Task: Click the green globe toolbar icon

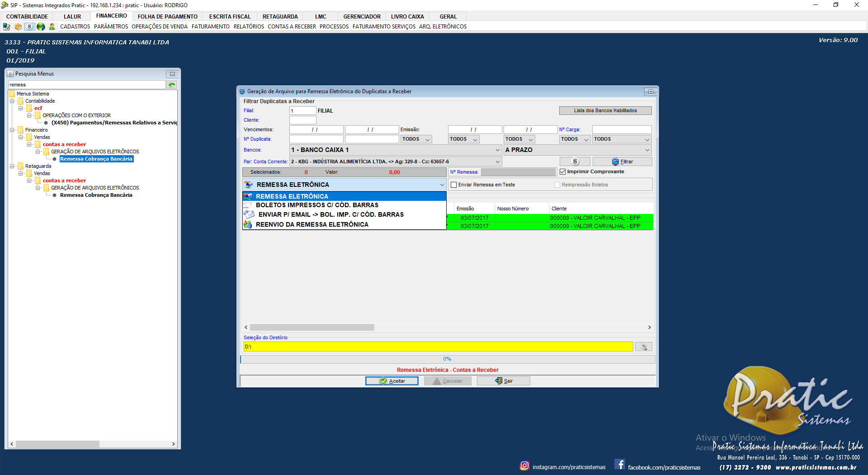Action: tap(41, 27)
